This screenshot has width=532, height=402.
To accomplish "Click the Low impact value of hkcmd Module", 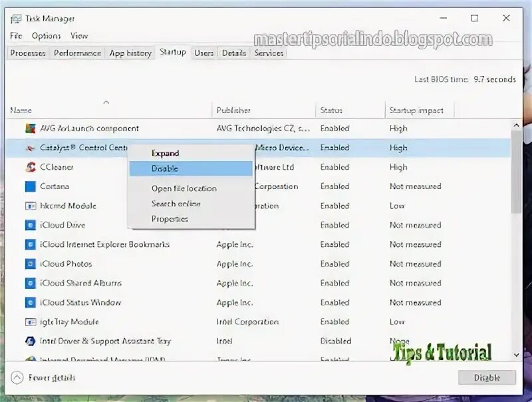I will pos(397,206).
